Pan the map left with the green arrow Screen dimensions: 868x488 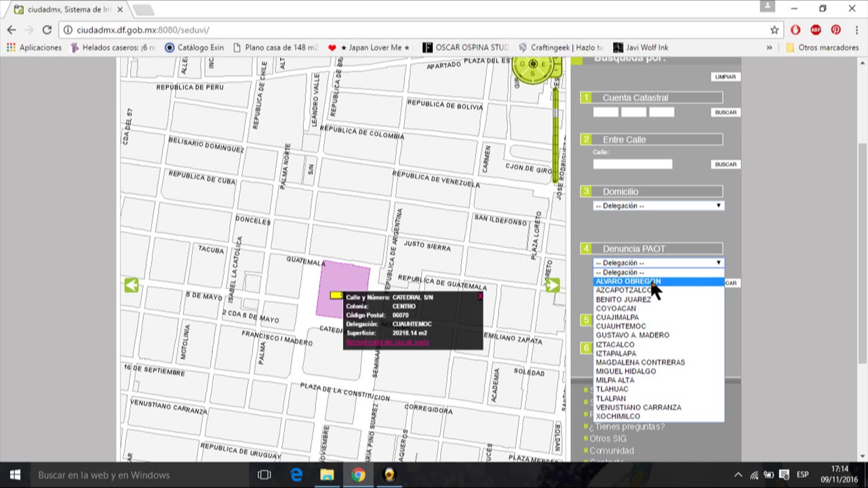132,285
